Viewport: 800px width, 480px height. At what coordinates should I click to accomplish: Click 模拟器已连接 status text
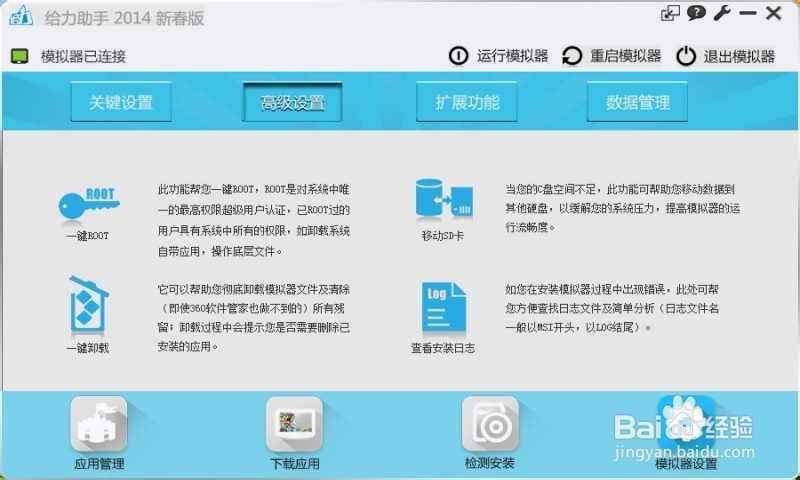tap(83, 56)
